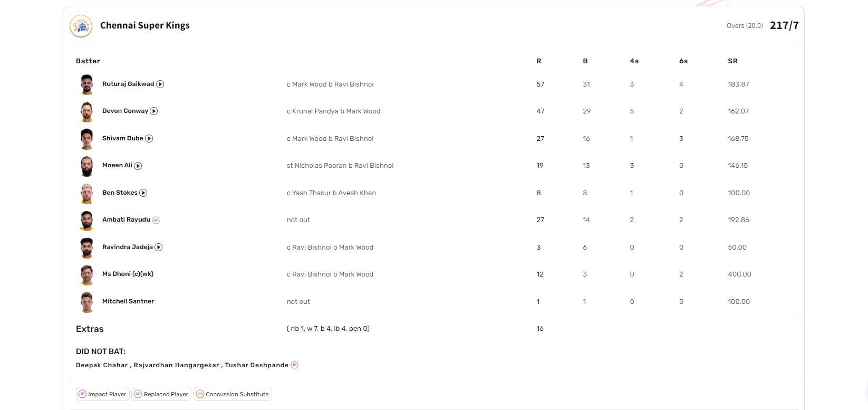Click Chennai Super Kings team name heading
Viewport: 868px width, 410px height.
(145, 25)
